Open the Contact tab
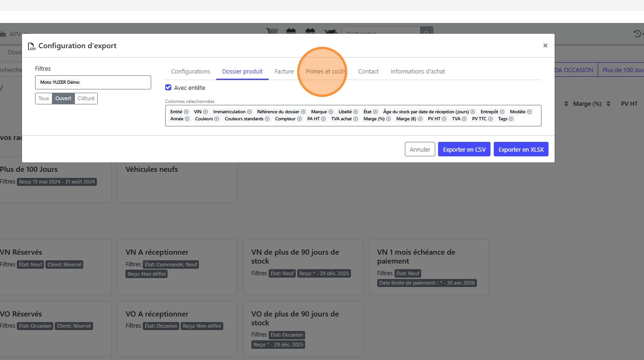Image resolution: width=644 pixels, height=360 pixels. pos(368,72)
